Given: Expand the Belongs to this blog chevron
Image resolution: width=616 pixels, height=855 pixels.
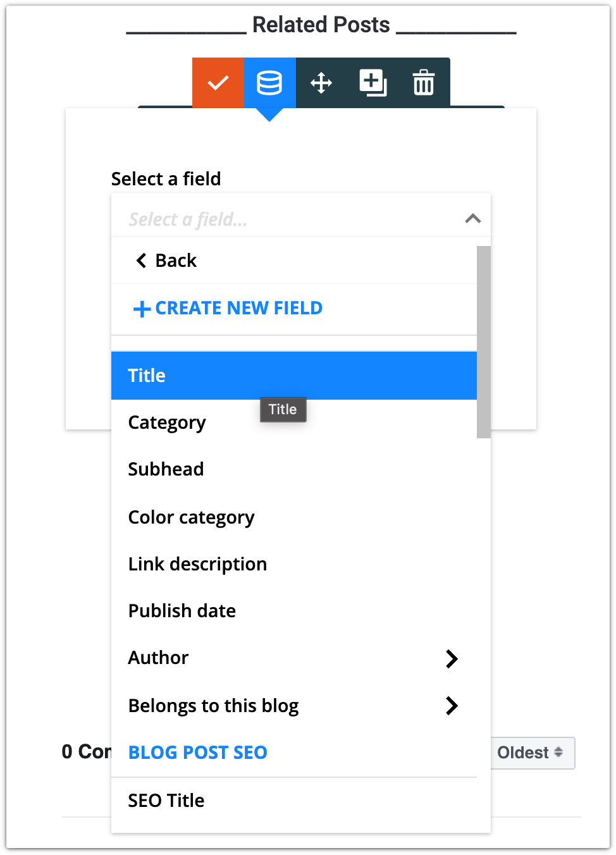Looking at the screenshot, I should click(452, 706).
